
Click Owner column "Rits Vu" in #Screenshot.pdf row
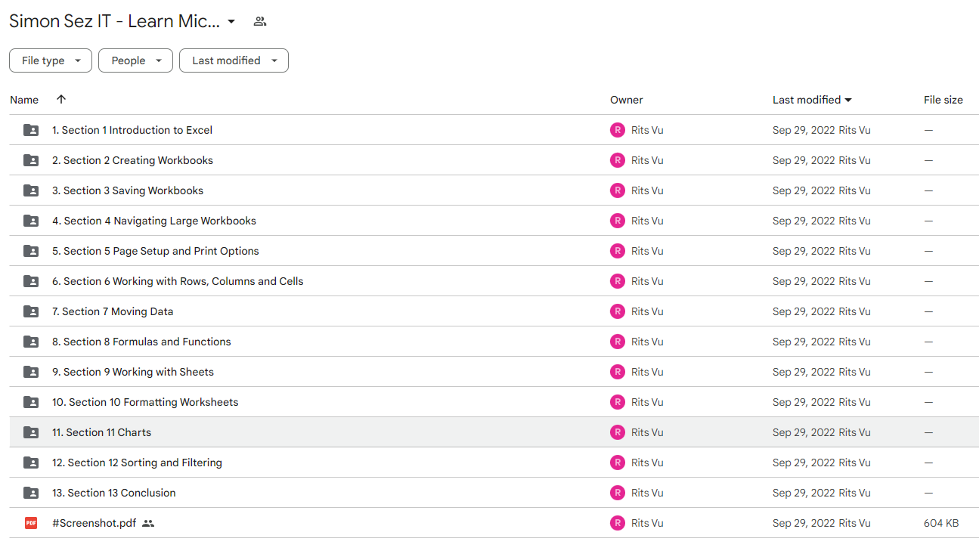coord(647,523)
